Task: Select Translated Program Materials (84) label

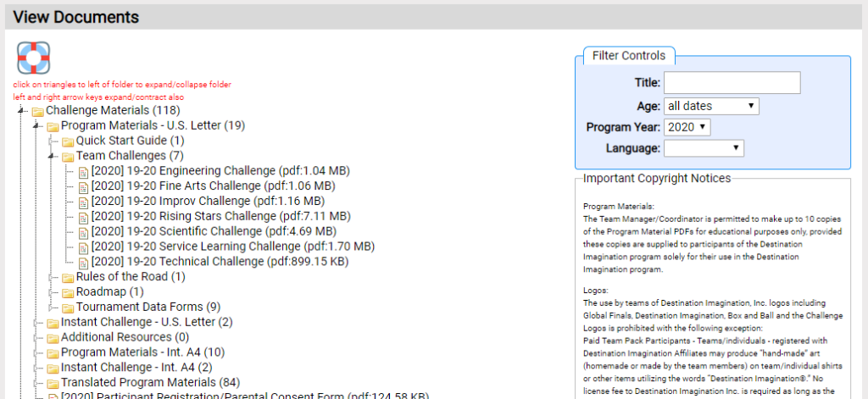Action: (151, 382)
